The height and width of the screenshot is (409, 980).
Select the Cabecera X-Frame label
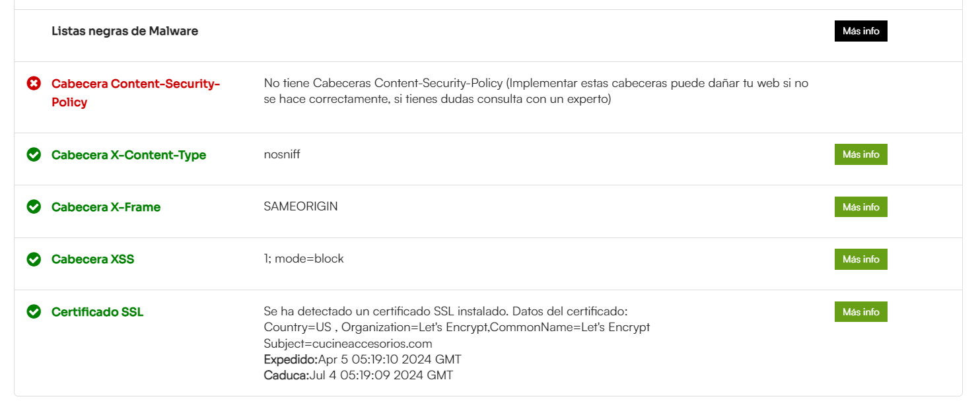coord(106,207)
